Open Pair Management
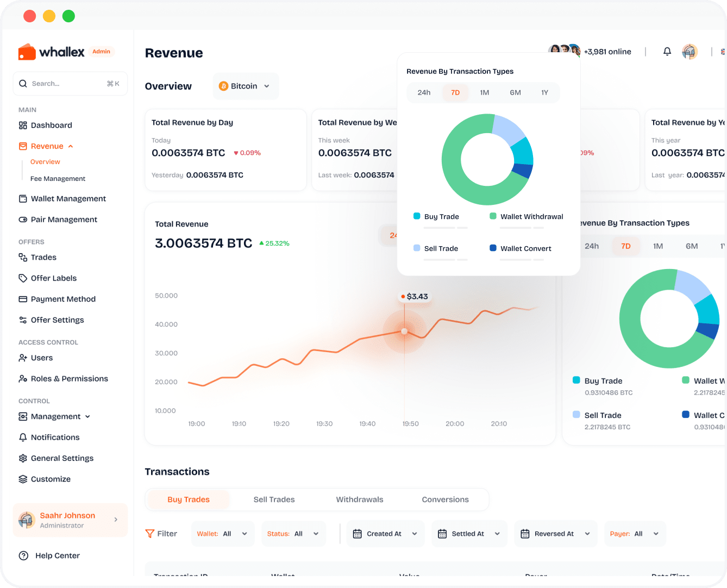 (64, 219)
